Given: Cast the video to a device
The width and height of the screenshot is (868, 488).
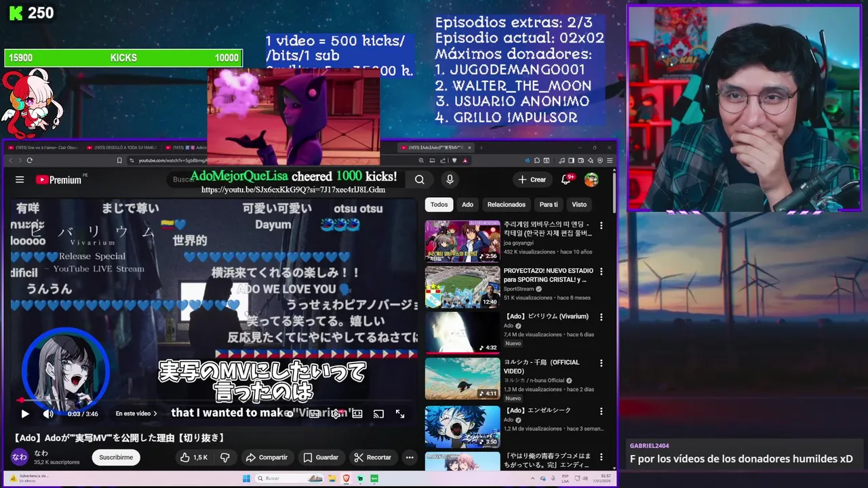Looking at the screenshot, I should point(379,413).
